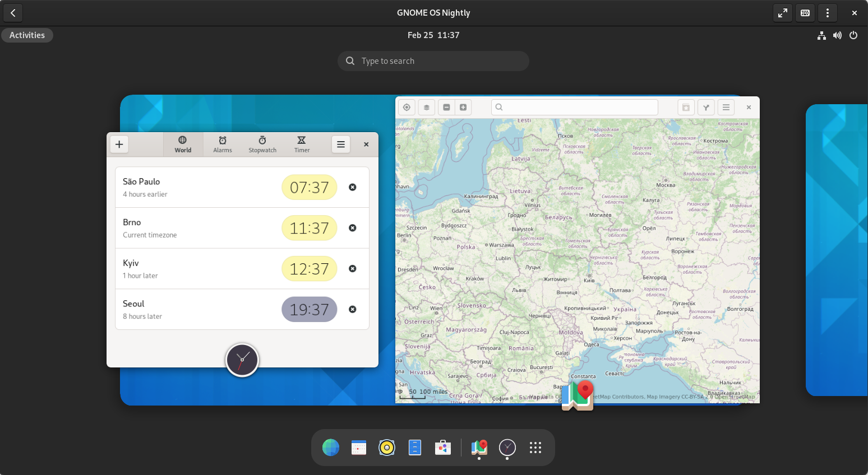Image resolution: width=868 pixels, height=475 pixels.
Task: Click the Maps search field
Action: click(x=575, y=108)
